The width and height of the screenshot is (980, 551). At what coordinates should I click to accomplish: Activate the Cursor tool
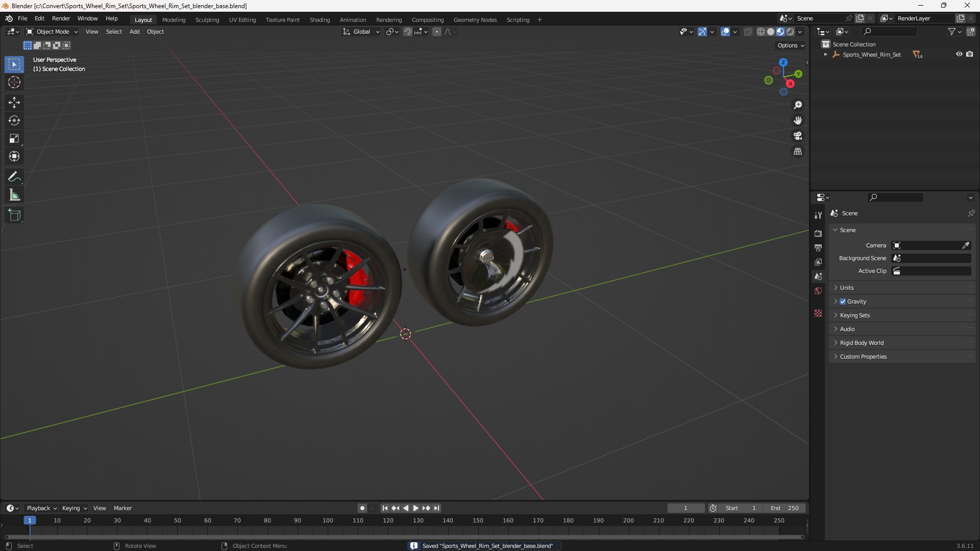click(x=14, y=82)
